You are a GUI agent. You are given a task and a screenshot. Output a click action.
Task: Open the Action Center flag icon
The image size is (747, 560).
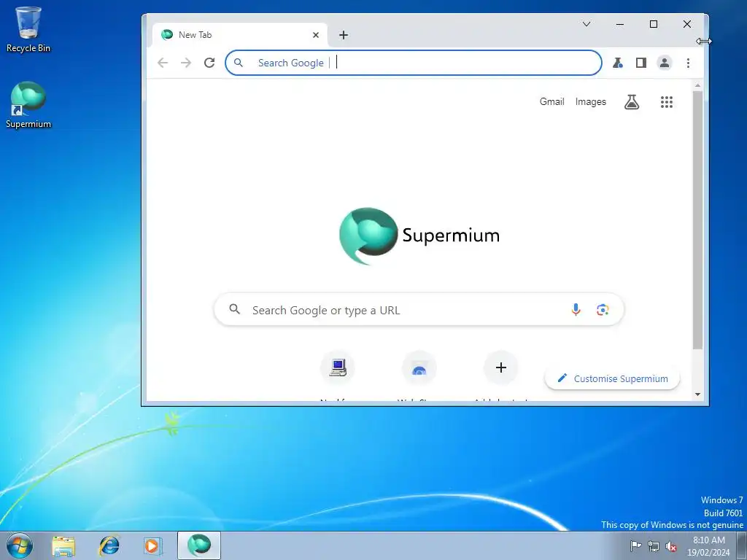[x=635, y=545]
